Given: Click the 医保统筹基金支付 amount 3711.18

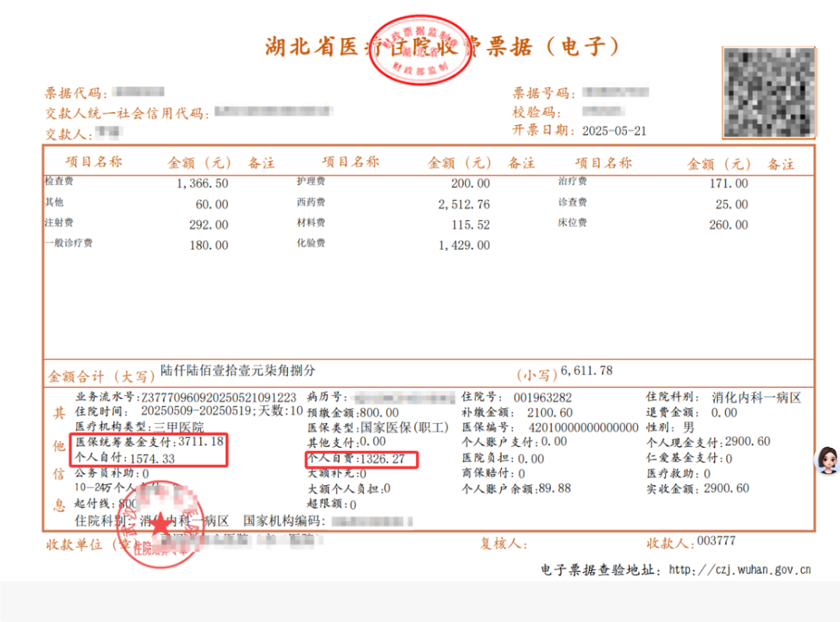Looking at the screenshot, I should pos(201,442).
